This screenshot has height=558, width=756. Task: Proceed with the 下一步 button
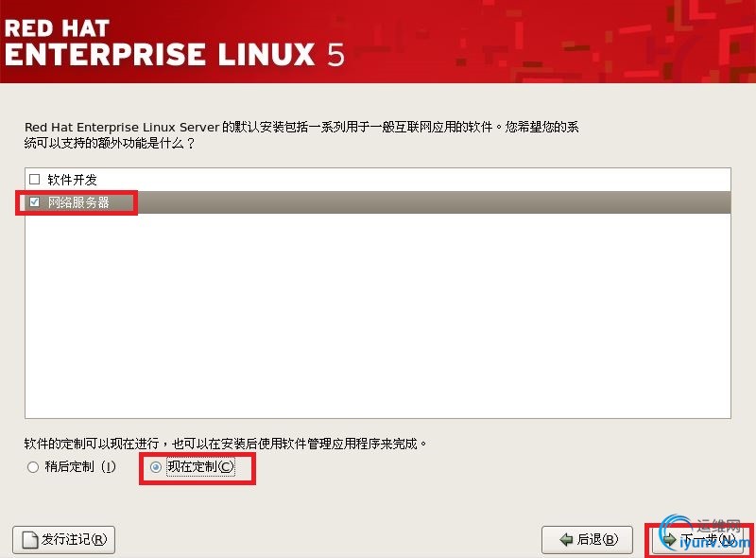point(700,540)
